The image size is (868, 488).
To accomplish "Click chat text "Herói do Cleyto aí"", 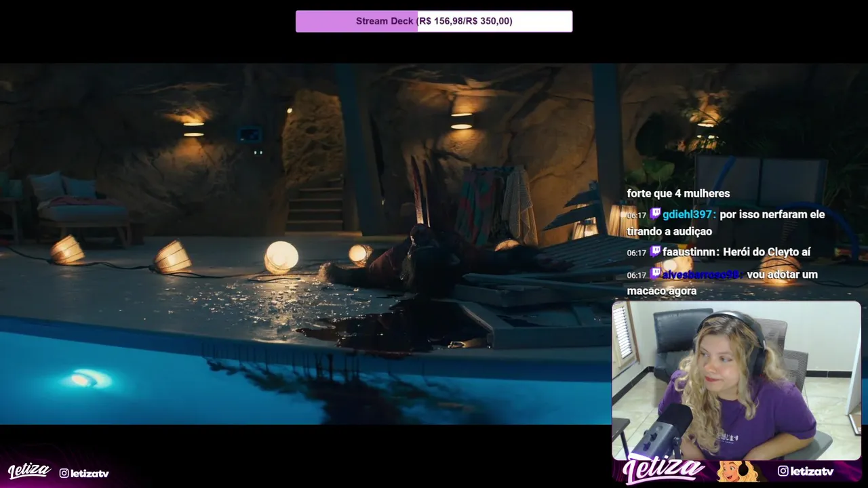I will (x=767, y=252).
